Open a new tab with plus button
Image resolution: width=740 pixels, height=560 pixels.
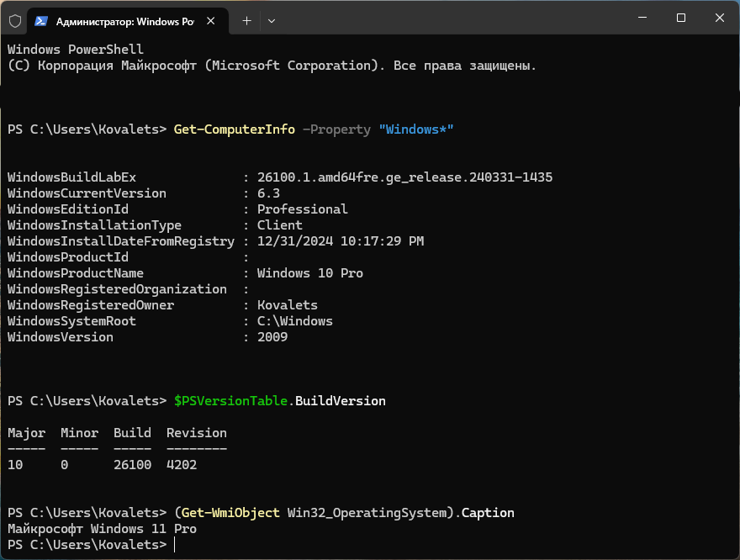(x=246, y=21)
